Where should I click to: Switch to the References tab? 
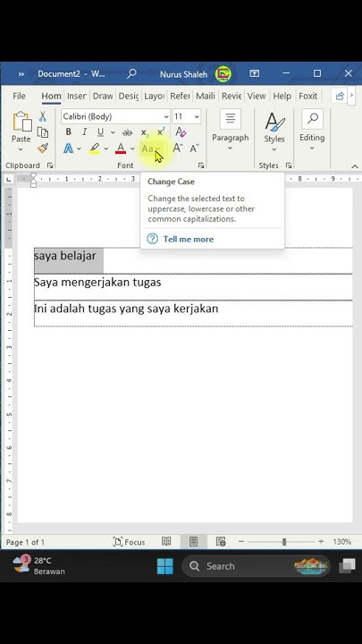(x=180, y=96)
